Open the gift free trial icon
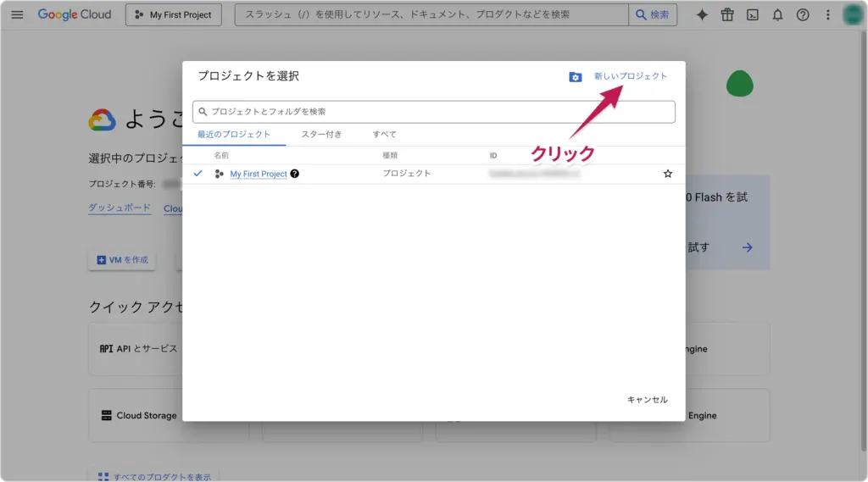The image size is (868, 482). click(x=727, y=15)
